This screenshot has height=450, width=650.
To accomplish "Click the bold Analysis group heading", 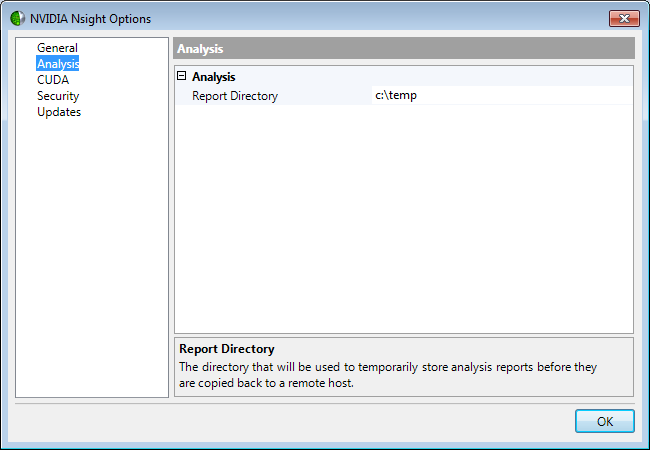I will 213,76.
